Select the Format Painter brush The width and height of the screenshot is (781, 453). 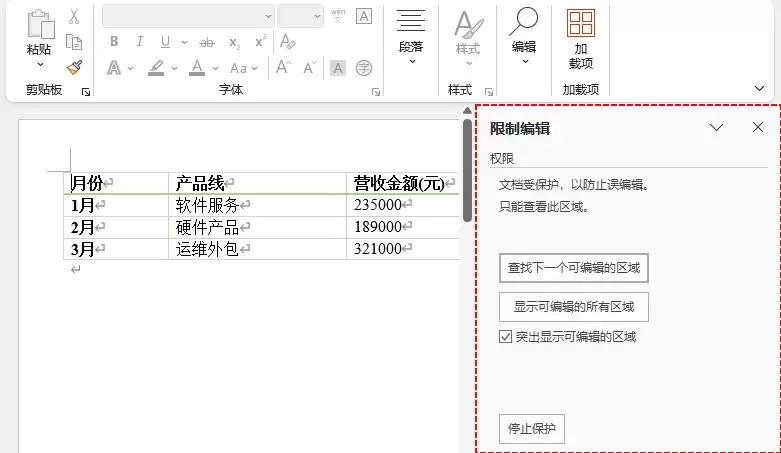(74, 67)
